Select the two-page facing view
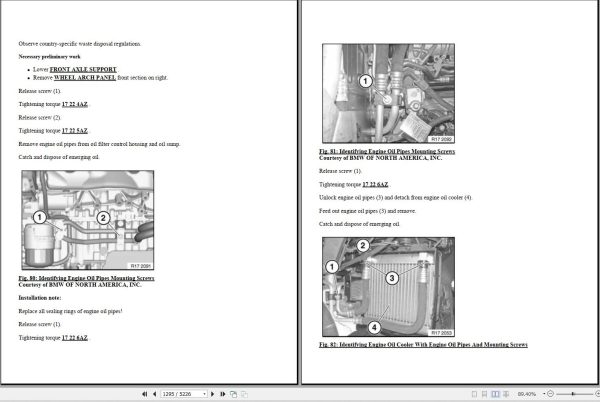This screenshot has width=600, height=402. tap(495, 394)
